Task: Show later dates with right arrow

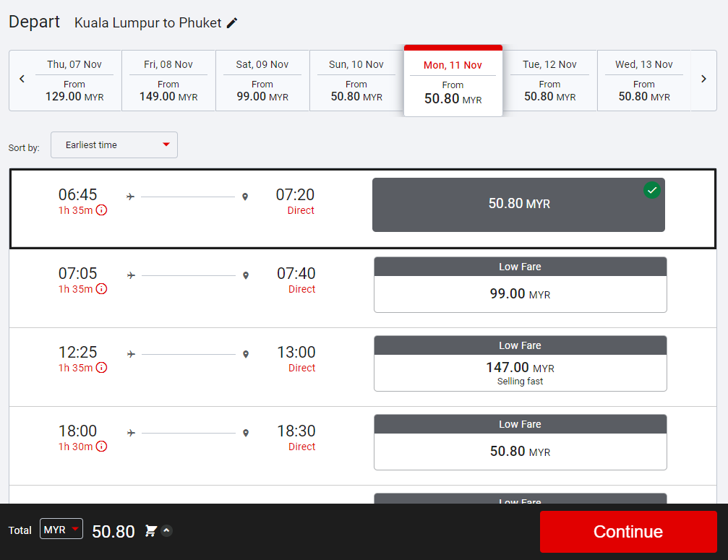Action: click(703, 79)
